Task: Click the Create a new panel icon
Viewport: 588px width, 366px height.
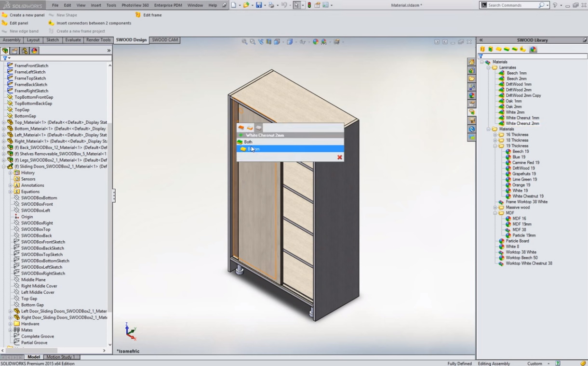Action: [x=5, y=15]
